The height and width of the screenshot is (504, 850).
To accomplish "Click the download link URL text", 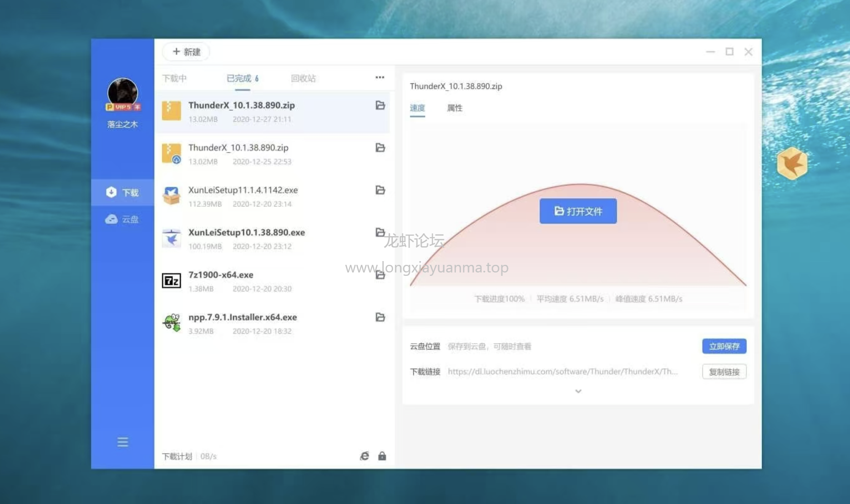I will pos(562,371).
